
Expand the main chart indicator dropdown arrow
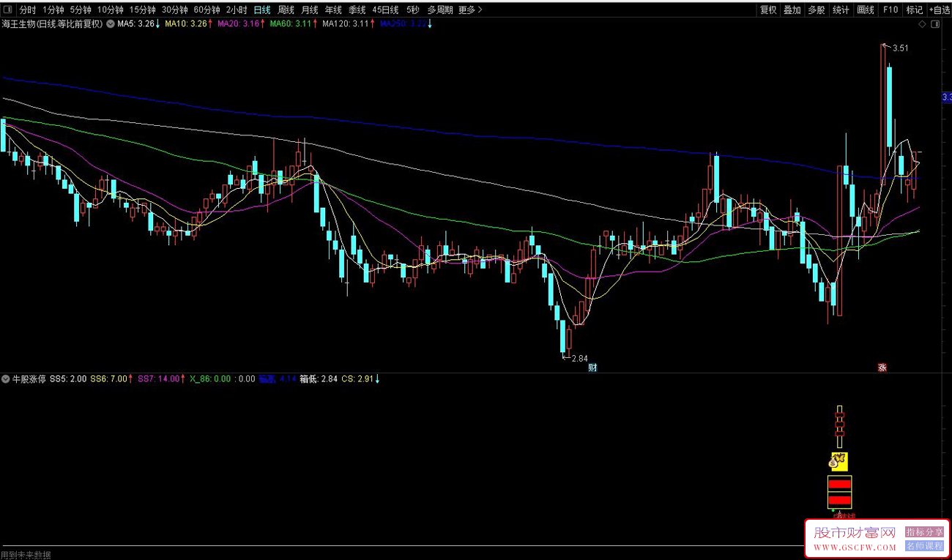(111, 24)
